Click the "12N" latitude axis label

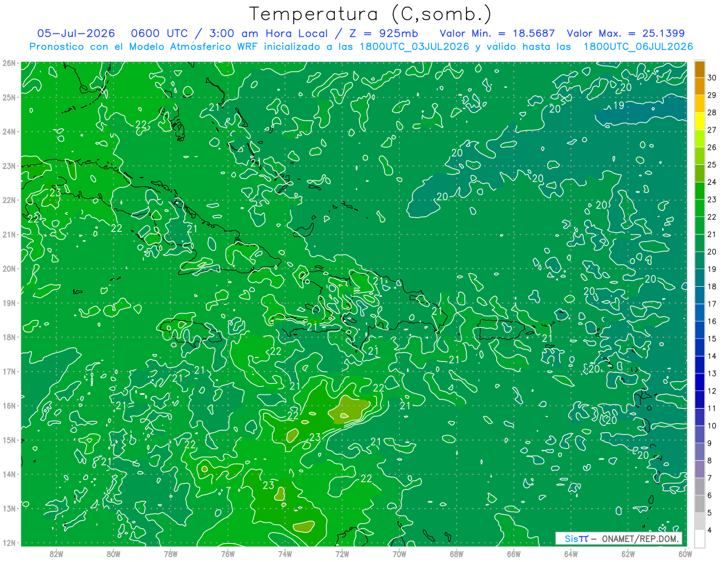click(x=8, y=543)
